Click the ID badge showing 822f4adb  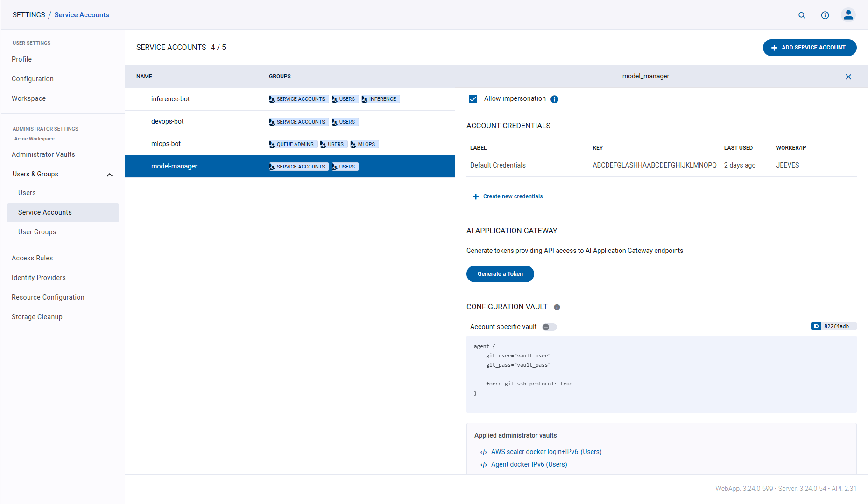834,326
